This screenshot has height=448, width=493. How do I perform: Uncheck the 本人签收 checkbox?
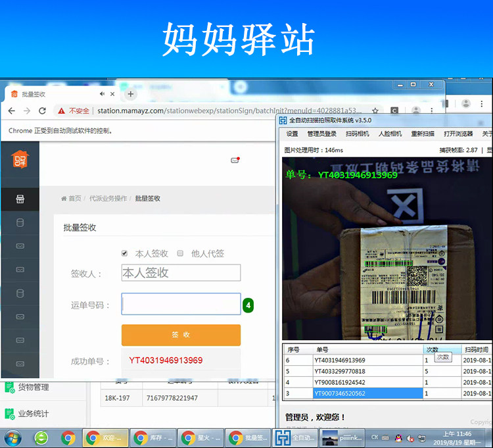point(124,253)
